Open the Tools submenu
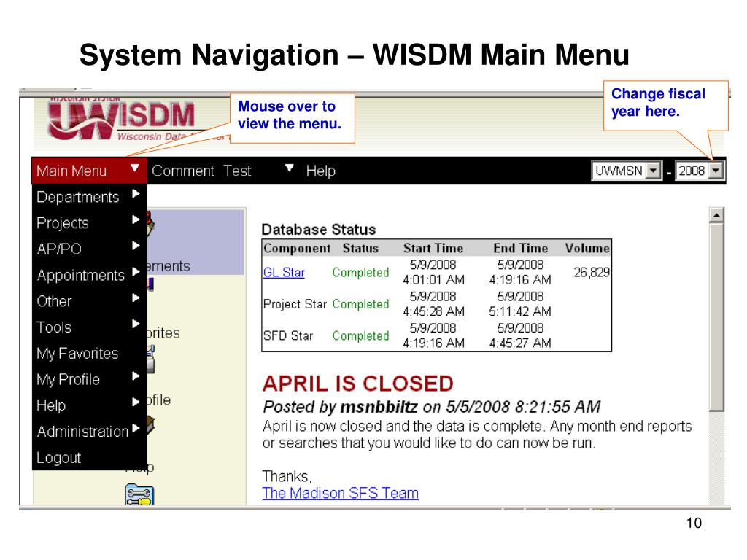The height and width of the screenshot is (560, 747). click(x=88, y=327)
